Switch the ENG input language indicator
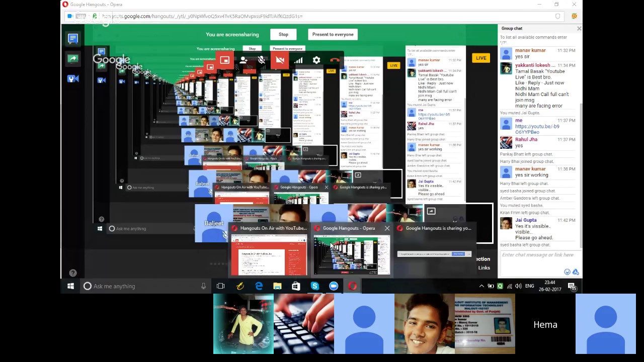 (x=530, y=286)
